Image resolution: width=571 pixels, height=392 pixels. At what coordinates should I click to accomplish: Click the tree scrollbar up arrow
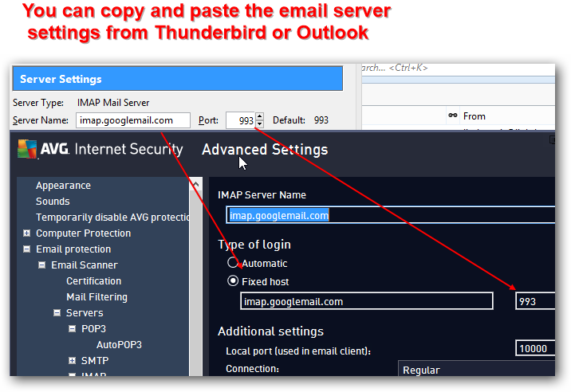click(x=196, y=184)
